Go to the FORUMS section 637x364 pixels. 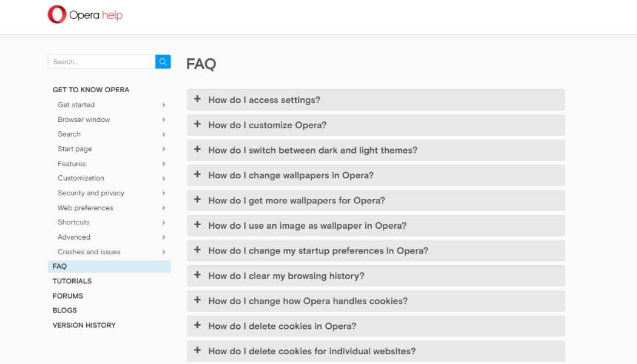pos(67,296)
